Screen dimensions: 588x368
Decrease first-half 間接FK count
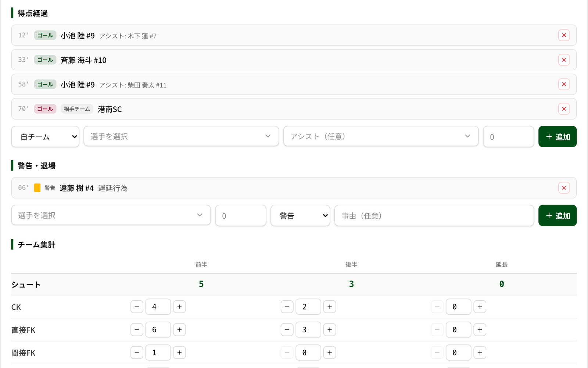[x=137, y=353]
